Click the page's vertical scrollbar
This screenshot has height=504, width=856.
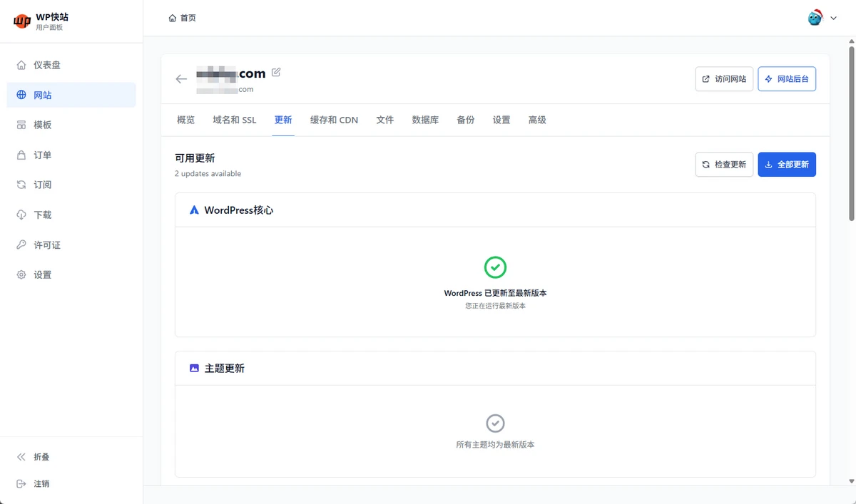851,128
